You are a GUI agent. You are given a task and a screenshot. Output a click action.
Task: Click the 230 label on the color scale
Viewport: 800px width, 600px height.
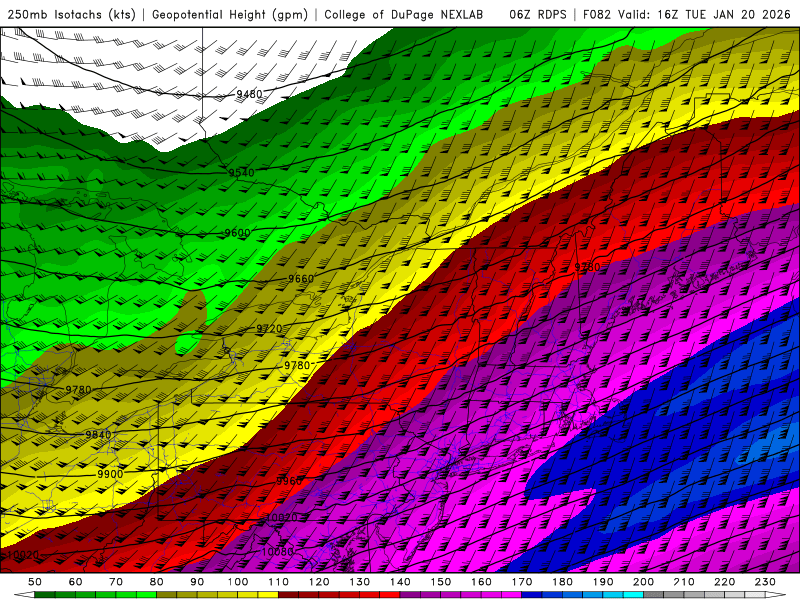(x=765, y=582)
